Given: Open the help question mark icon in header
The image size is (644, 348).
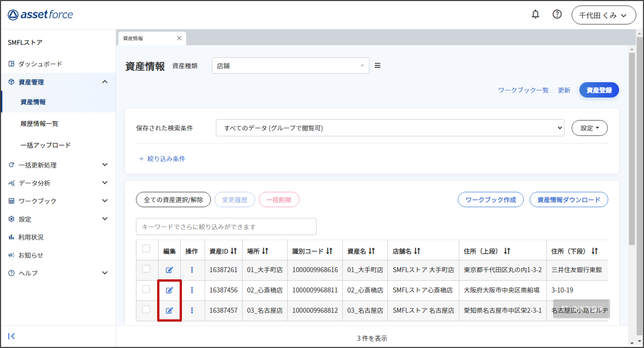Looking at the screenshot, I should [x=557, y=15].
